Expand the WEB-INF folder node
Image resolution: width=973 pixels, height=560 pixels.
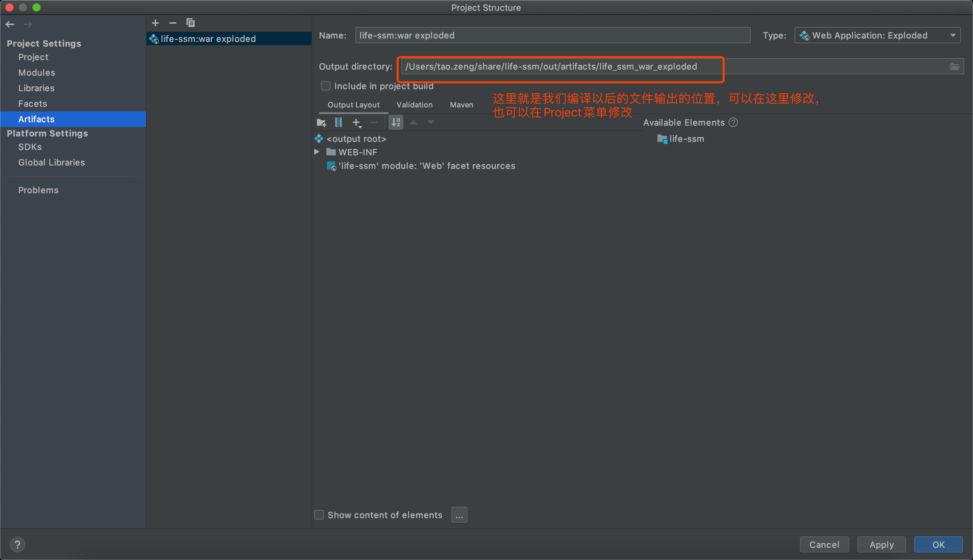coord(317,152)
